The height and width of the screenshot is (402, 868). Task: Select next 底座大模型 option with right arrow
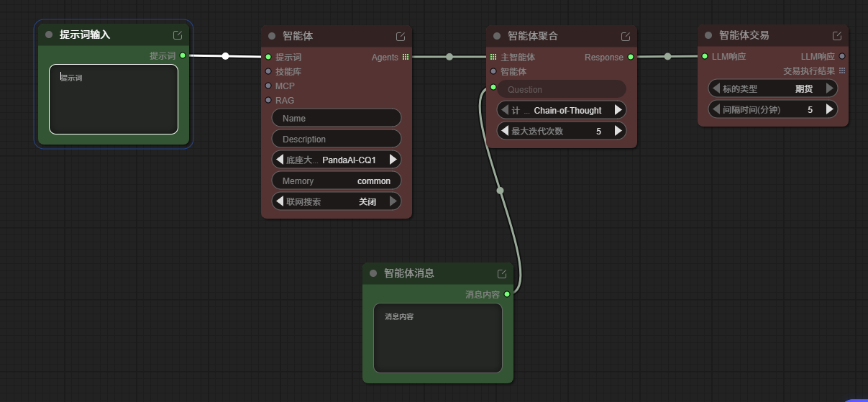393,160
